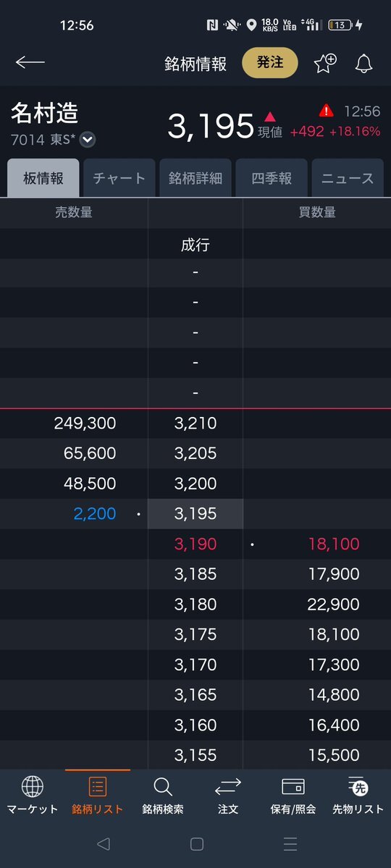391x868 pixels.
Task: Open the 銘柄詳細 tab
Action: (195, 178)
